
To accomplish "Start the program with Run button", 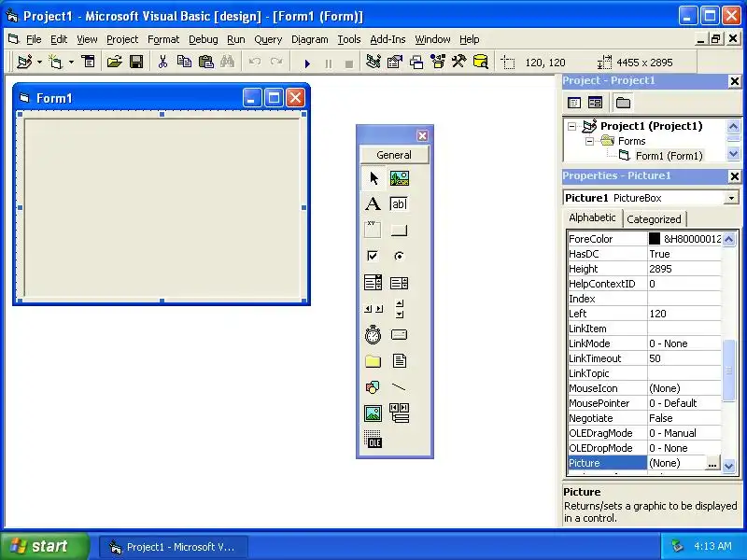I will point(307,63).
